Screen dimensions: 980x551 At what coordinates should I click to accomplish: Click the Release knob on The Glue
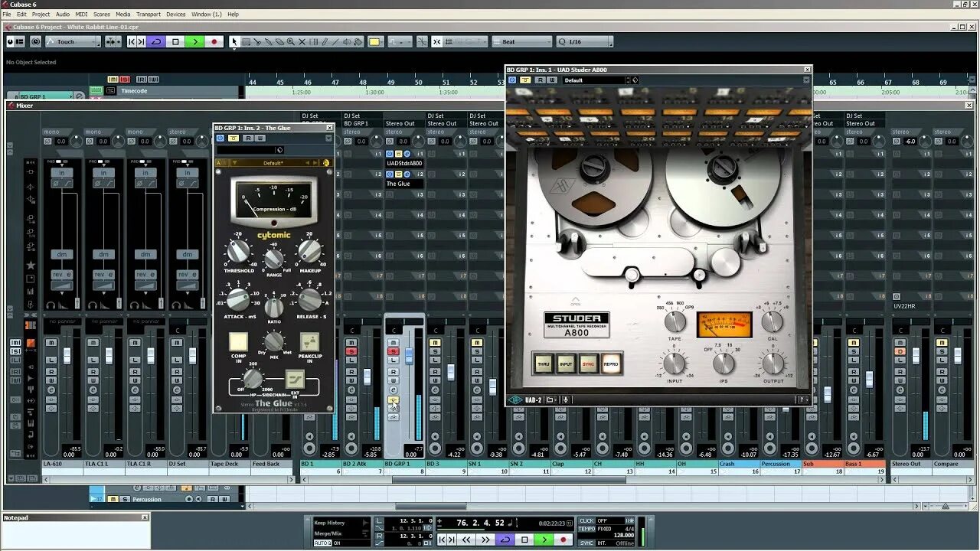[309, 299]
